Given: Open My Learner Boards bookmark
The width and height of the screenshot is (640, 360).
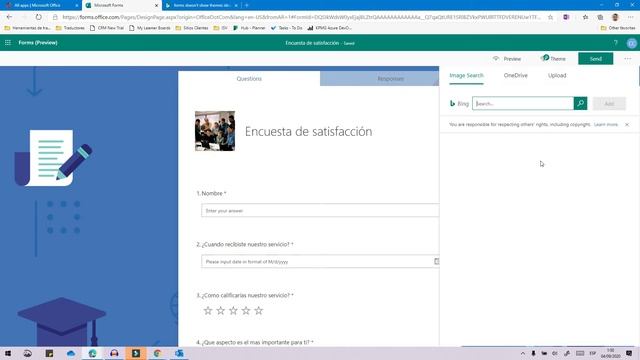Looking at the screenshot, I should click(x=150, y=28).
